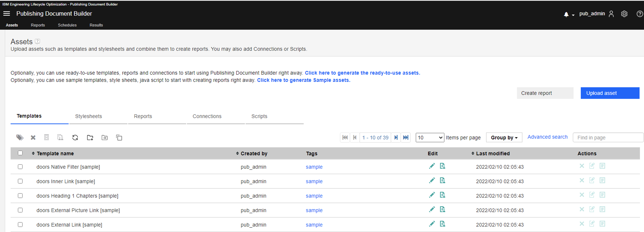Click the refresh icon in asset toolbar
The height and width of the screenshot is (232, 644).
[75, 138]
